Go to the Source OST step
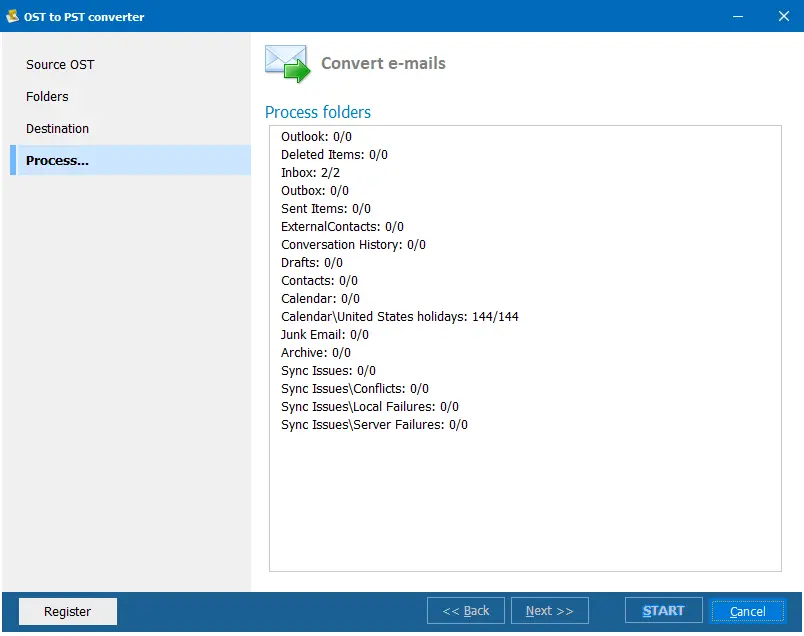 60,65
